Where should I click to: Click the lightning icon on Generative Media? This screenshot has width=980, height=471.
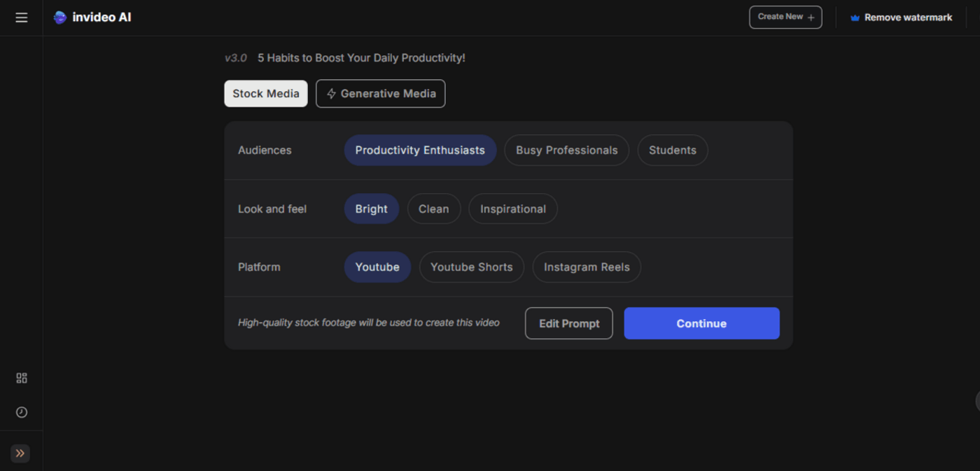point(331,93)
